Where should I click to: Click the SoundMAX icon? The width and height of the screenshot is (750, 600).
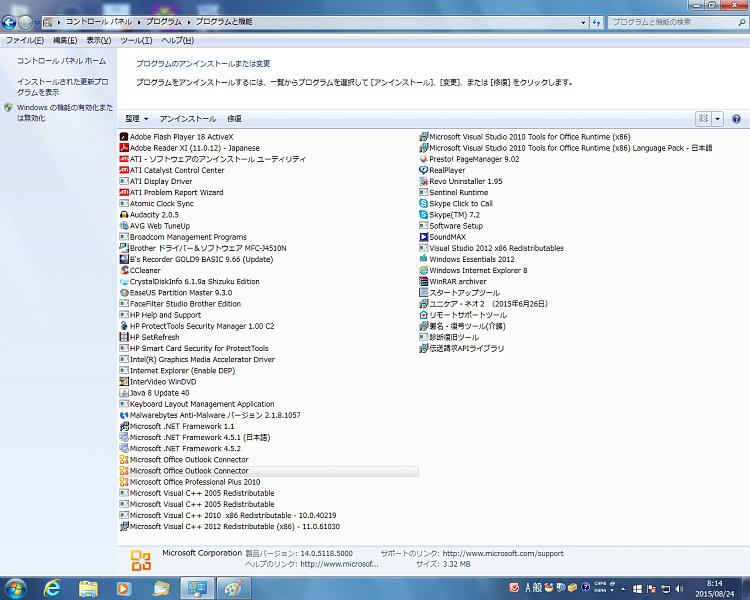pos(423,237)
